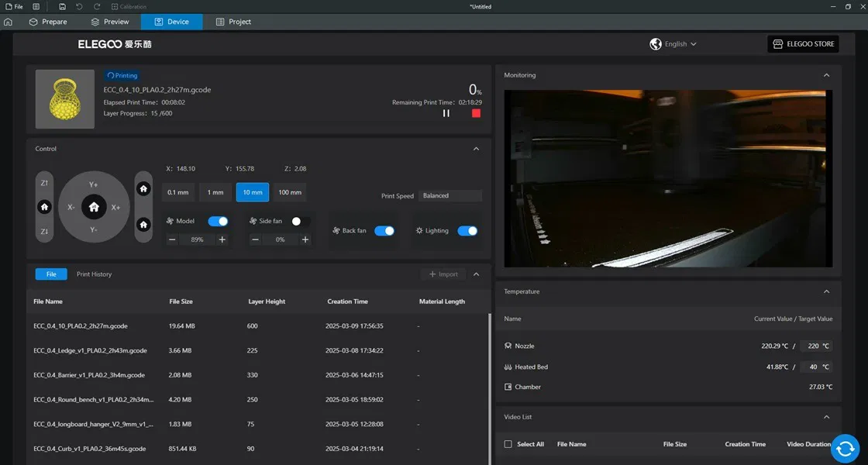Screen dimensions: 868x465
Task: Switch off the Lighting toggle
Action: pos(467,231)
